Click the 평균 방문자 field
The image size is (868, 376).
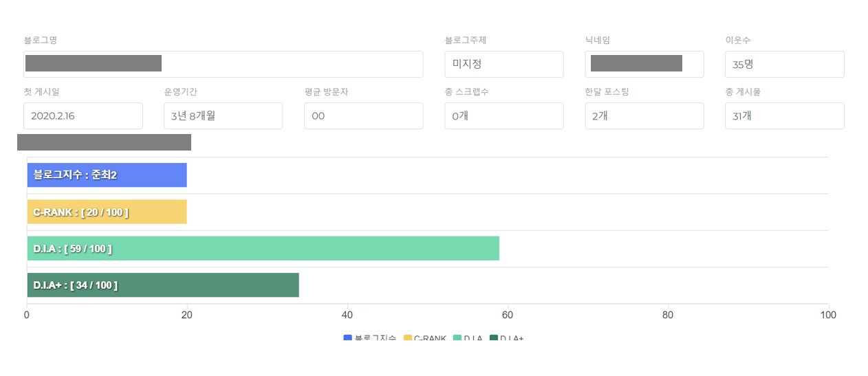[364, 115]
